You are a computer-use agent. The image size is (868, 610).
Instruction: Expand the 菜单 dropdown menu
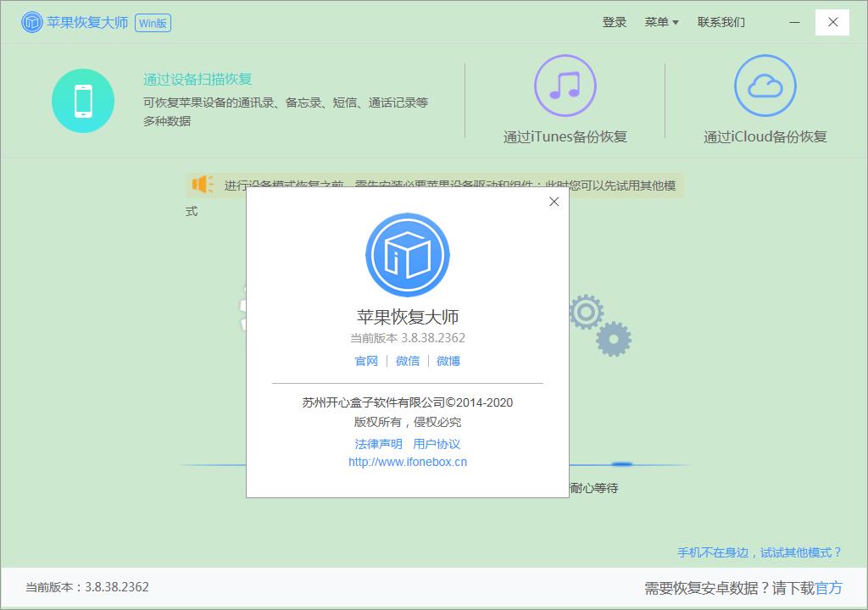click(x=661, y=22)
